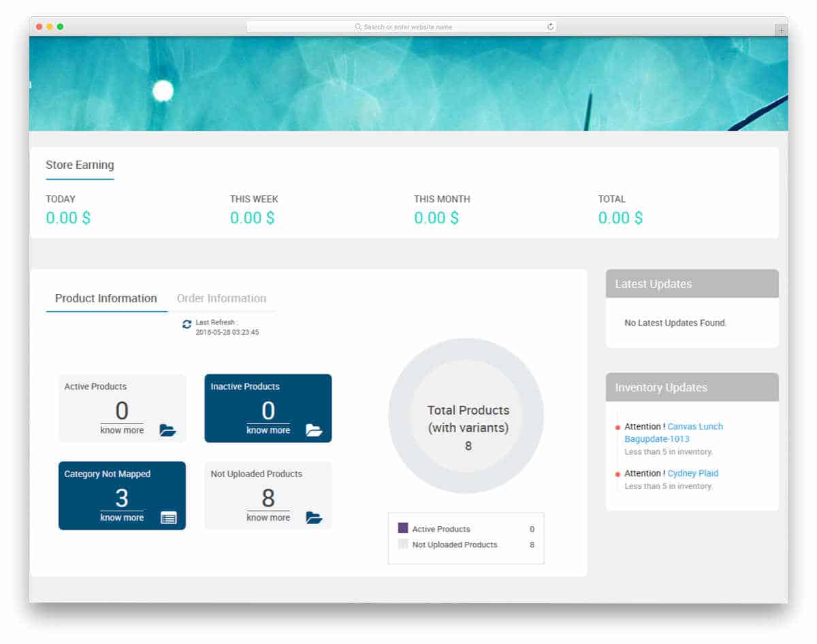Screen dimensions: 817x644
Task: Select the Not Uploaded Products legend entry
Action: click(x=455, y=545)
